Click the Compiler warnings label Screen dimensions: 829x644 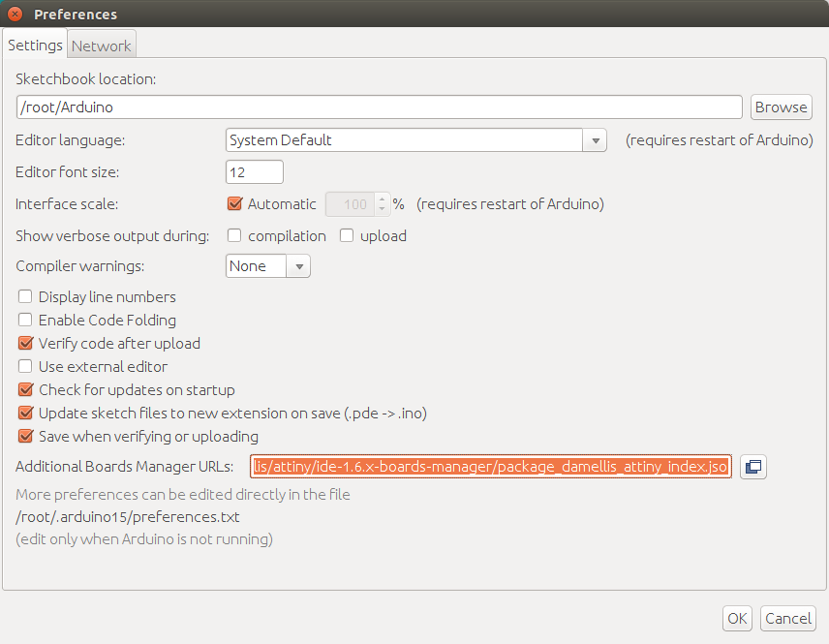[x=79, y=266]
